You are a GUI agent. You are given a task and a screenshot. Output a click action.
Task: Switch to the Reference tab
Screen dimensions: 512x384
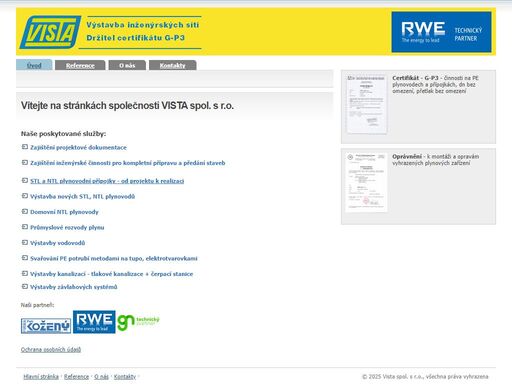[80, 65]
